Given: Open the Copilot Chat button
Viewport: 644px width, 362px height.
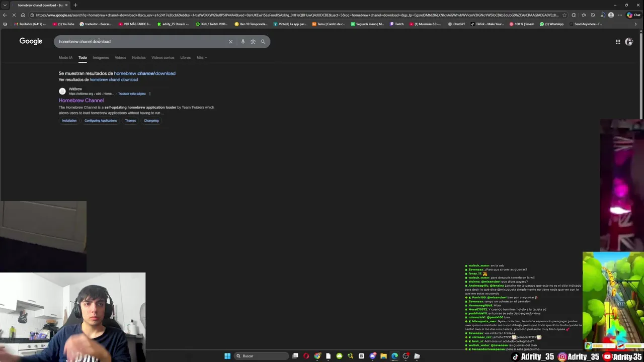Looking at the screenshot, I should click(633, 15).
